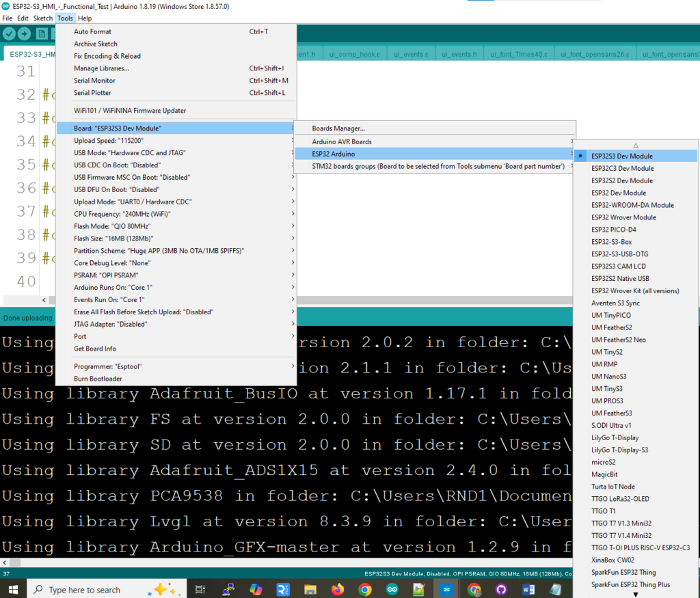Open GitHub Desktop from the taskbar
This screenshot has width=700, height=598.
coord(501,589)
